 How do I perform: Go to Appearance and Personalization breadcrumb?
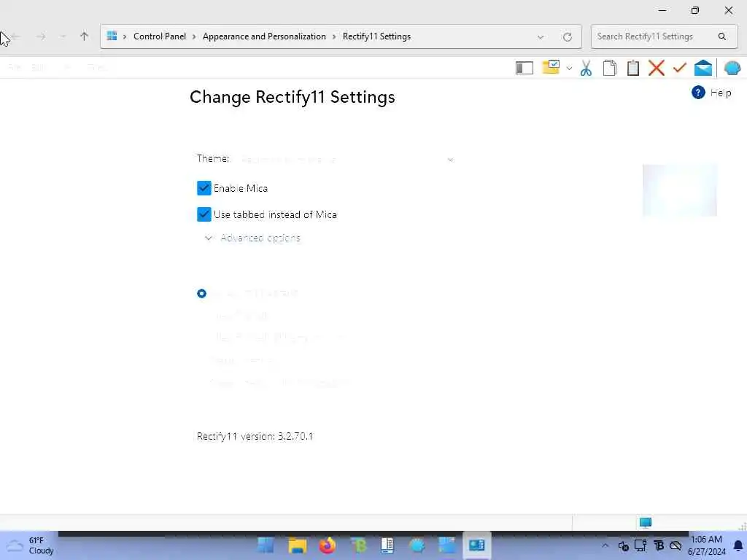coord(264,36)
